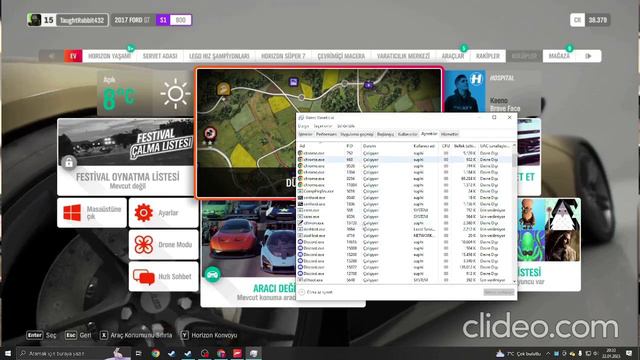640x360 pixels.
Task: Show hidden system tray icons
Action: click(548, 353)
